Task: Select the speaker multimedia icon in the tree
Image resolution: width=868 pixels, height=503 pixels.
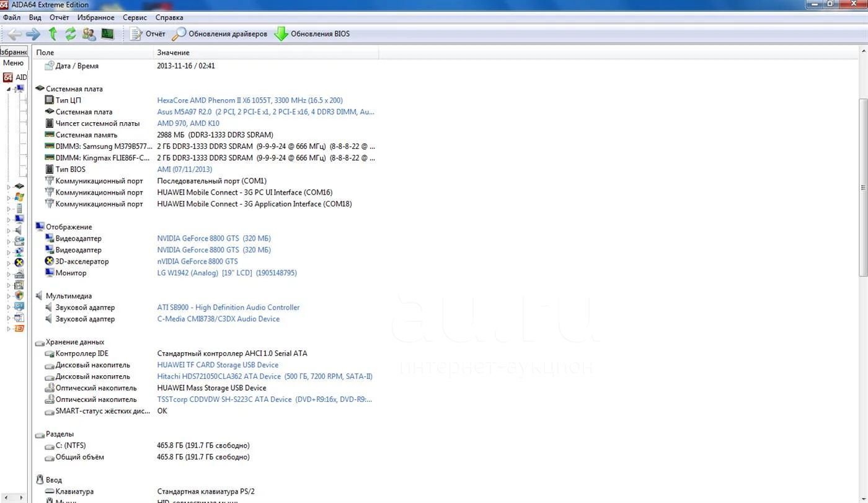Action: pyautogui.click(x=19, y=230)
